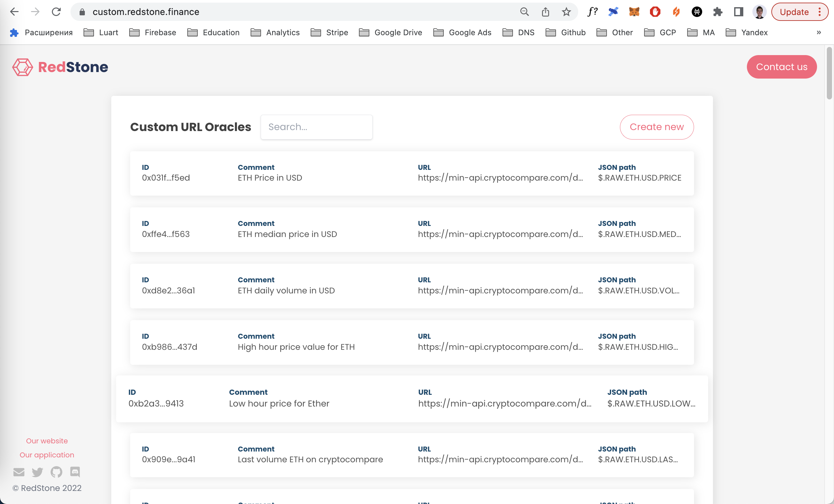Click the share page icon
834x504 pixels.
tap(545, 12)
